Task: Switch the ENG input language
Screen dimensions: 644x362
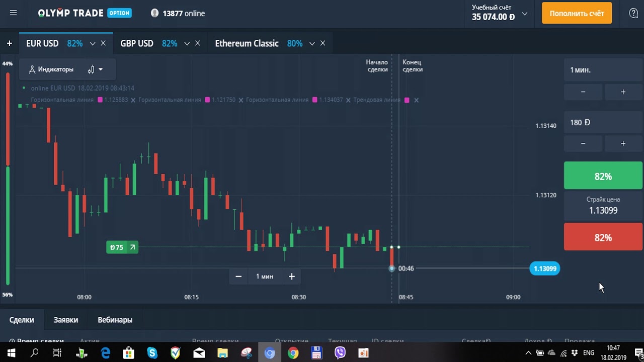Action: pyautogui.click(x=588, y=353)
